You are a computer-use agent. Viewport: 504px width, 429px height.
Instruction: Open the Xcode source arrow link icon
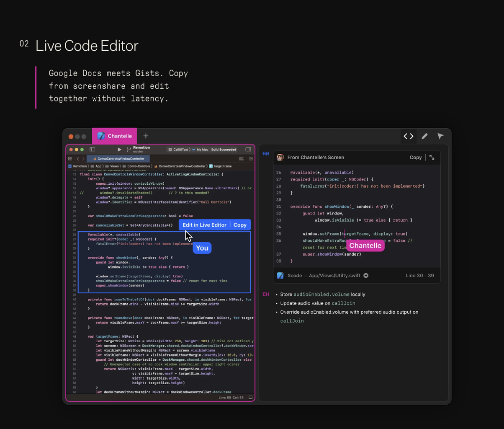pyautogui.click(x=366, y=276)
